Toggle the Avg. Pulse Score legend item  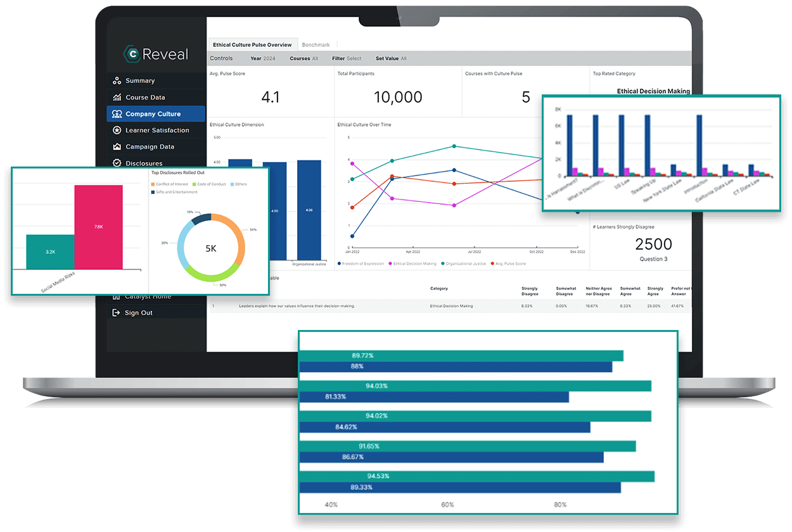(510, 263)
